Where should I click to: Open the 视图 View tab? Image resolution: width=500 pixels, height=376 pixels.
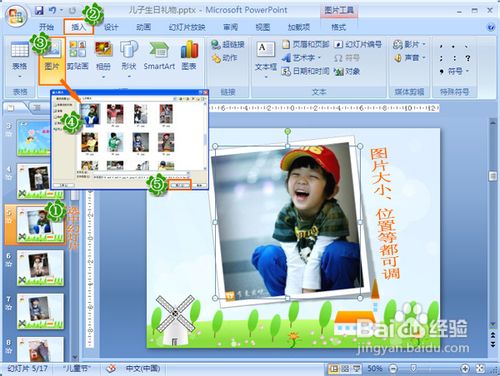pyautogui.click(x=263, y=27)
